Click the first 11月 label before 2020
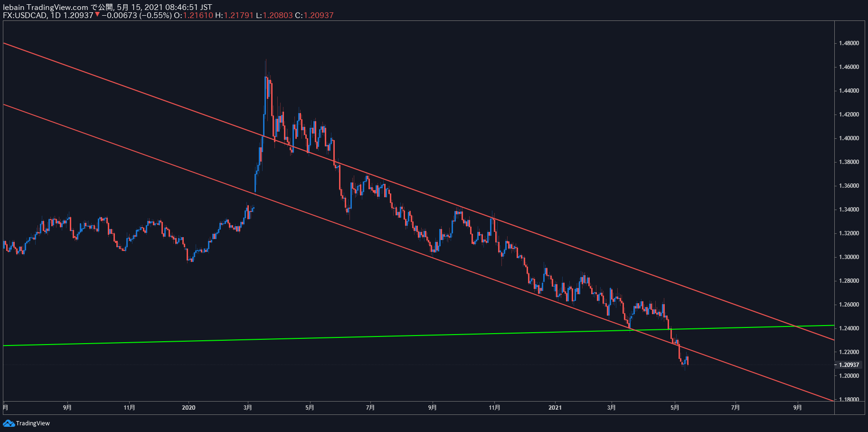The height and width of the screenshot is (432, 868). [129, 407]
